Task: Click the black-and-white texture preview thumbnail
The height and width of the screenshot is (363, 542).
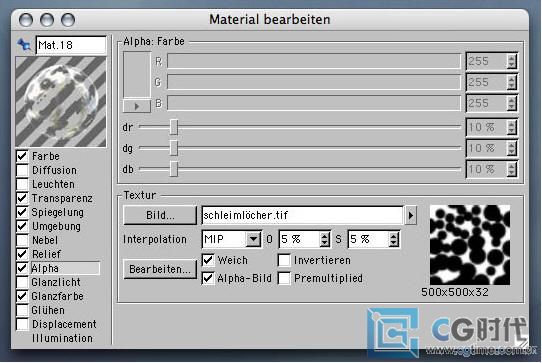Action: [x=470, y=245]
